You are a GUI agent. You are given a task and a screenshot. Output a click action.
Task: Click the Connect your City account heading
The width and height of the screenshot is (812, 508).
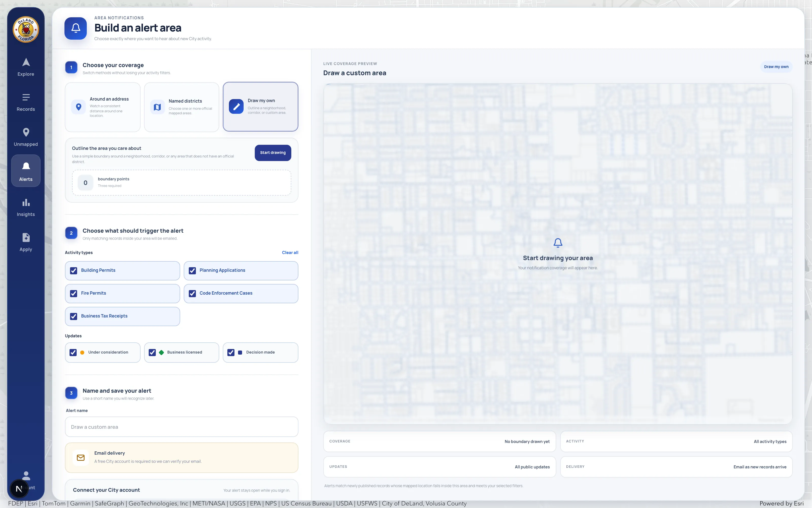(x=106, y=490)
